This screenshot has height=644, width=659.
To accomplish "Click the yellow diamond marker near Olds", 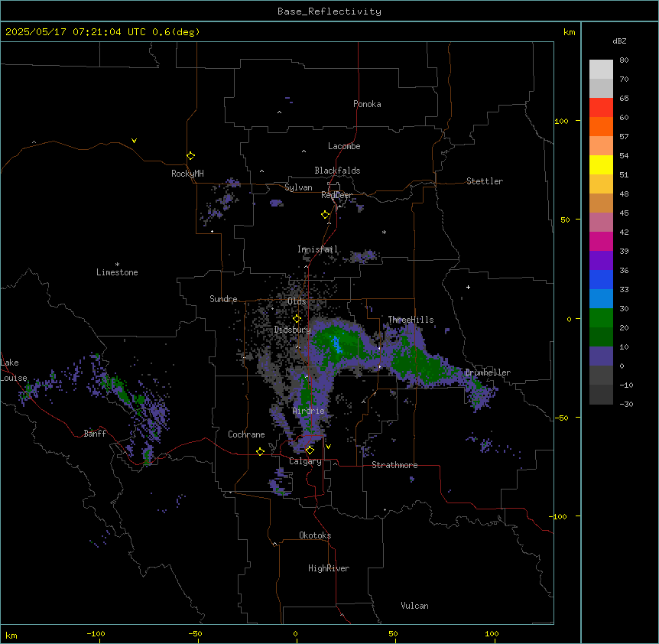I will 297,319.
